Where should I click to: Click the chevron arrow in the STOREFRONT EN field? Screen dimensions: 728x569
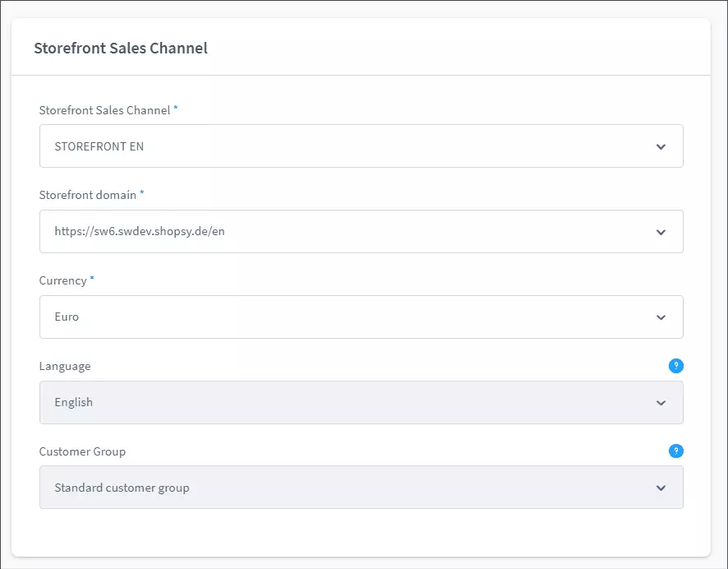(x=661, y=147)
